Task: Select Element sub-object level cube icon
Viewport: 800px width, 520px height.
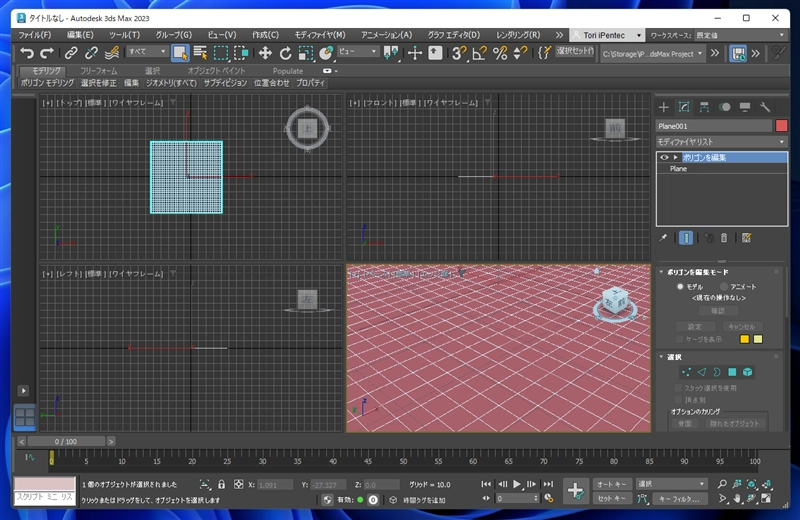Action: 747,372
